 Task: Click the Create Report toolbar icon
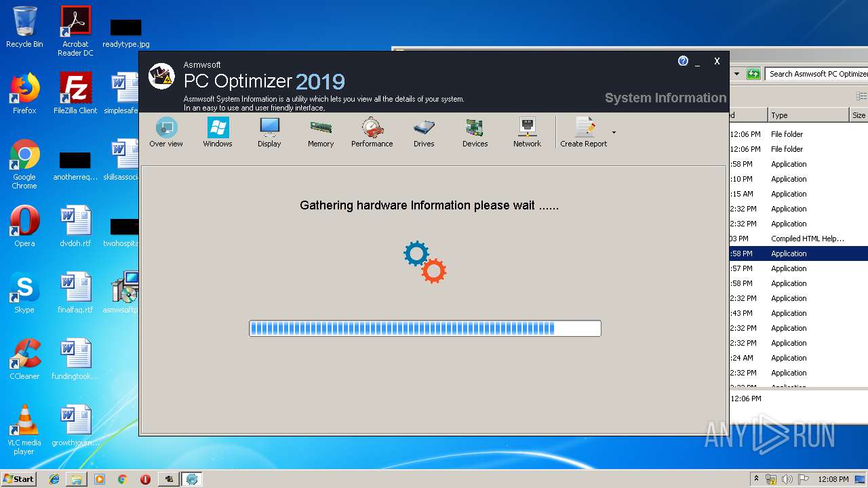(584, 132)
